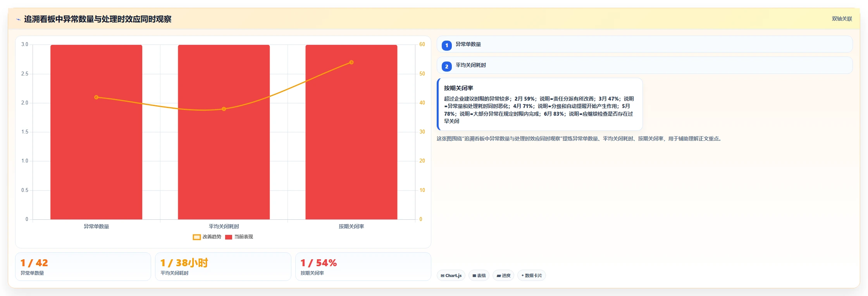Expand step 1 异常单数量 item
Image resolution: width=868 pixels, height=296 pixels.
tap(644, 44)
